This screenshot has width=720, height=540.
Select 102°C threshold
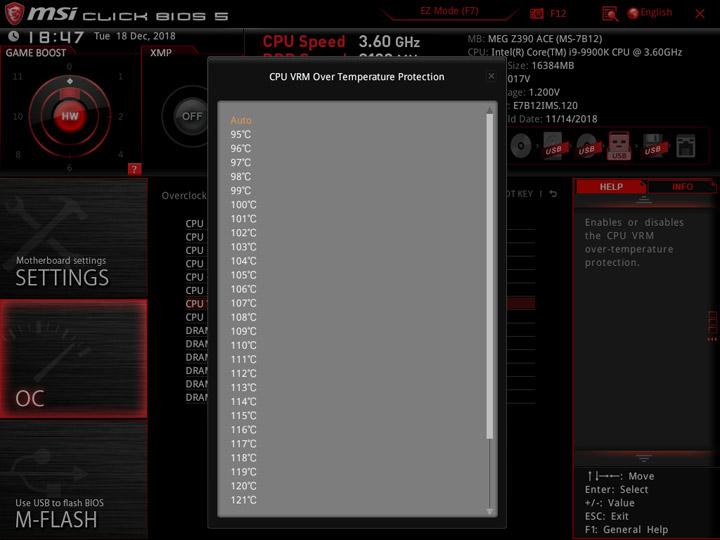(243, 233)
